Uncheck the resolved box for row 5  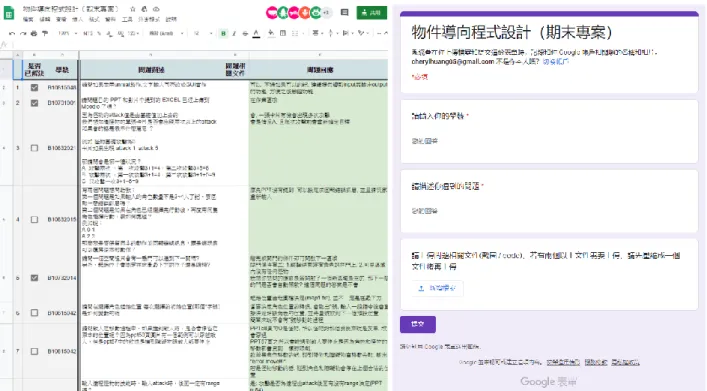[x=34, y=278]
